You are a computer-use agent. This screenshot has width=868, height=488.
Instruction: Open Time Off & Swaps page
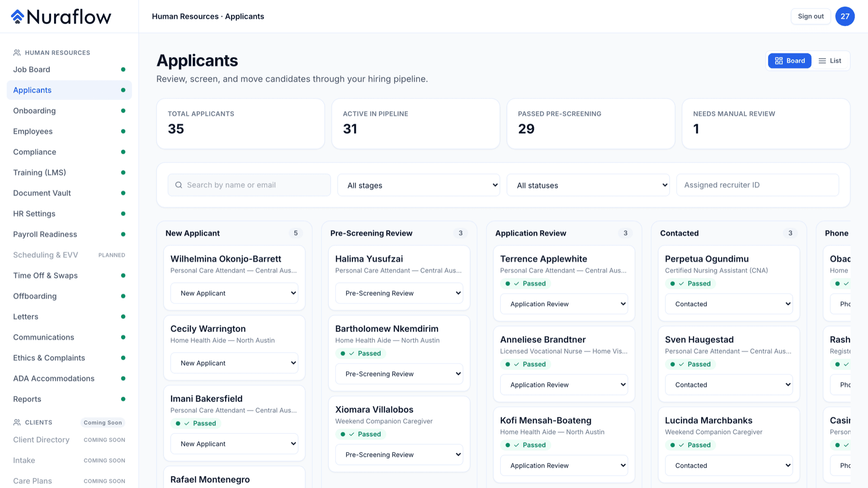point(69,275)
